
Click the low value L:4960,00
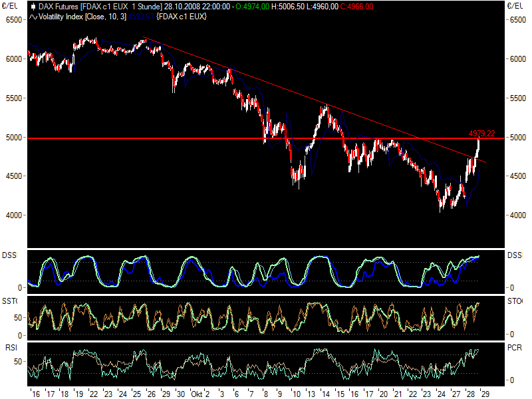tap(323, 7)
